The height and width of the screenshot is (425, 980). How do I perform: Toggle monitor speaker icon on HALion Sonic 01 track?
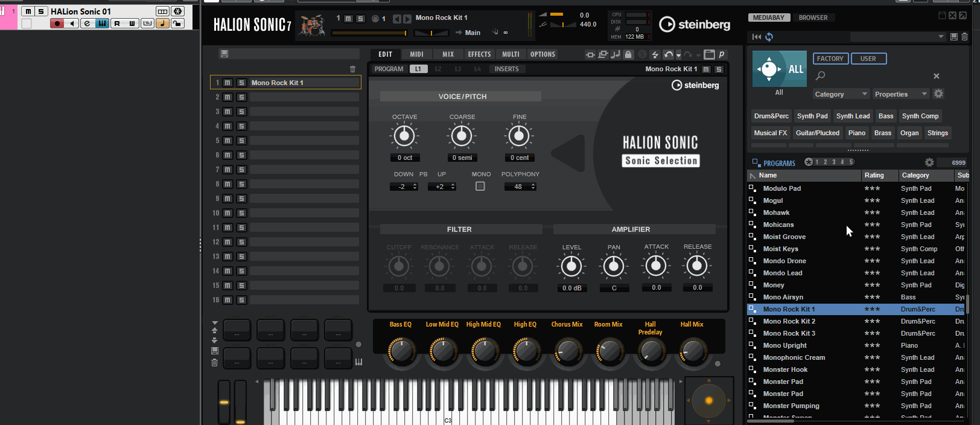point(72,24)
